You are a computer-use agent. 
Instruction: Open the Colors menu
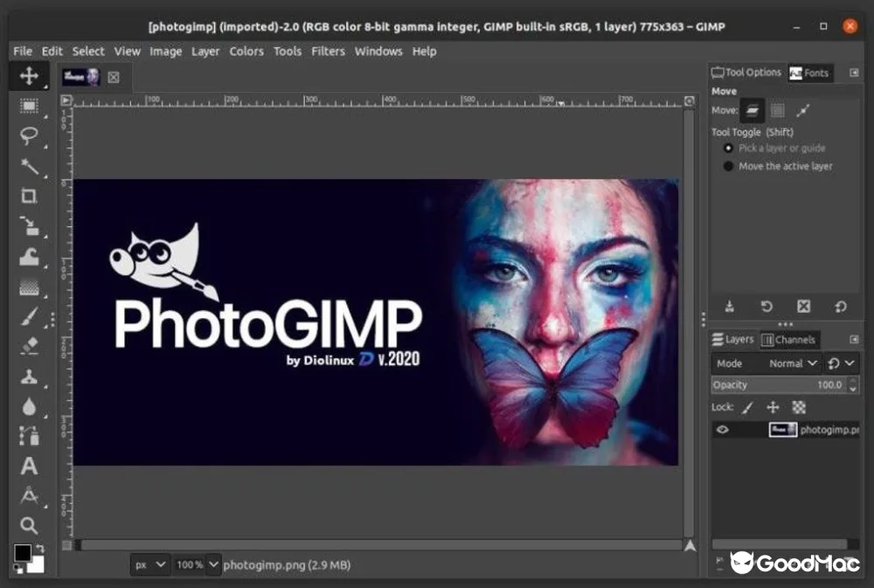pos(246,52)
